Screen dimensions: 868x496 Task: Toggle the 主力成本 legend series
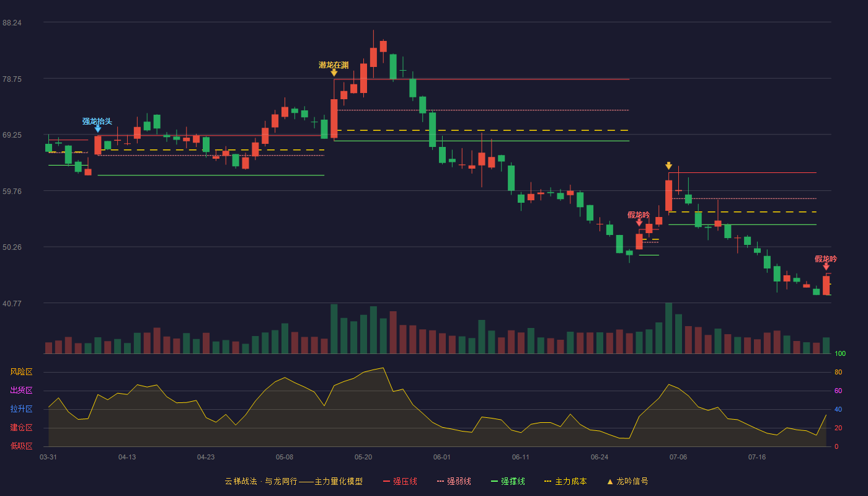click(x=565, y=481)
